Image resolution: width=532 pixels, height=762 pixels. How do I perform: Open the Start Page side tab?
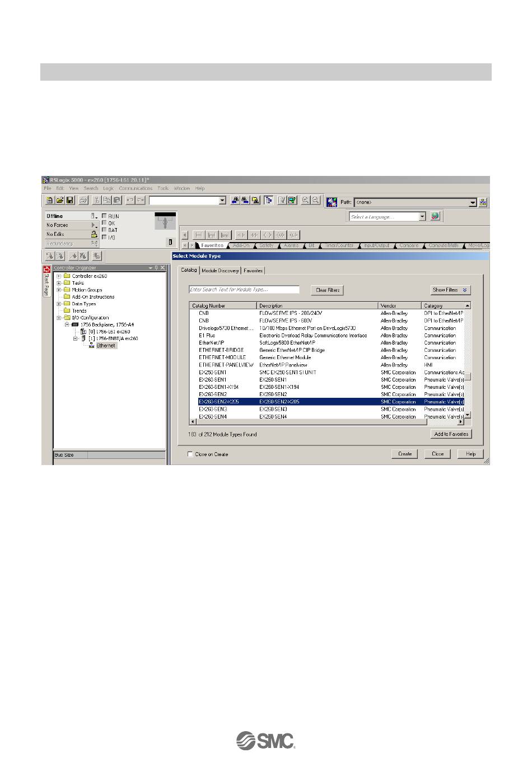(x=46, y=282)
